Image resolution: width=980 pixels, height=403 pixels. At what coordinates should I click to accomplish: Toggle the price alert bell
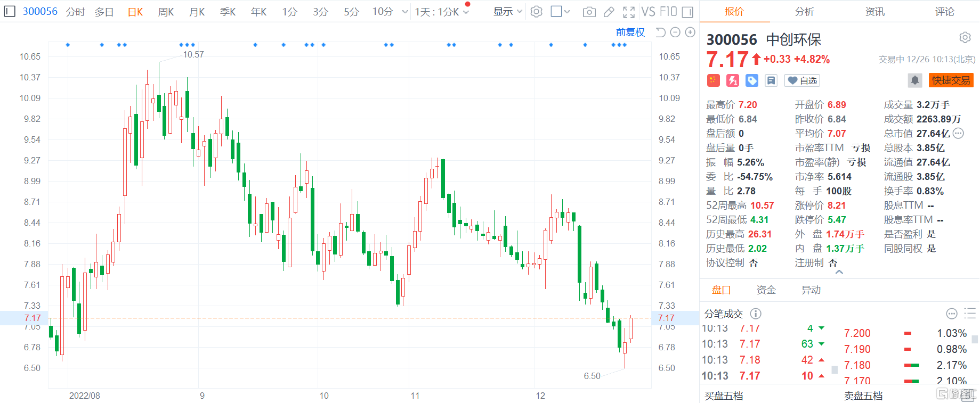click(x=915, y=80)
